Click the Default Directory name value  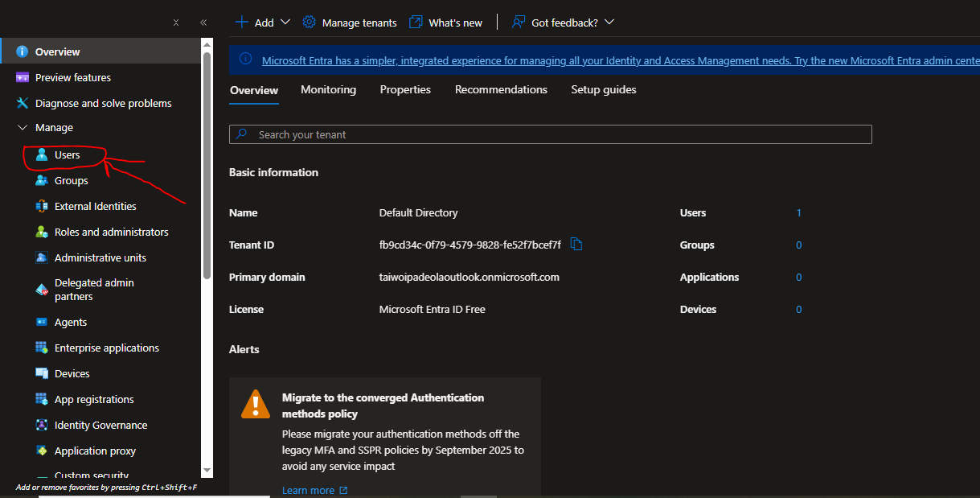tap(419, 212)
